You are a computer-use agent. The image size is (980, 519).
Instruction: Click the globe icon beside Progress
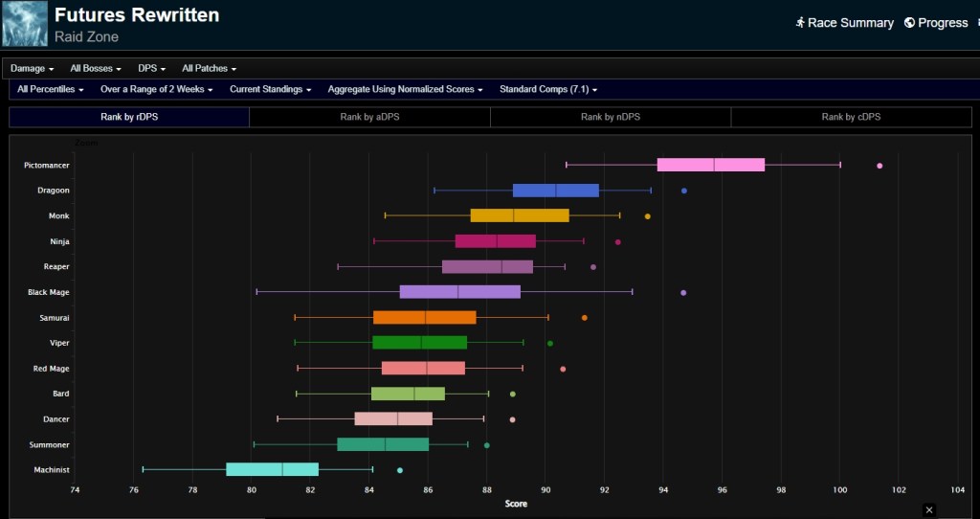pyautogui.click(x=909, y=23)
